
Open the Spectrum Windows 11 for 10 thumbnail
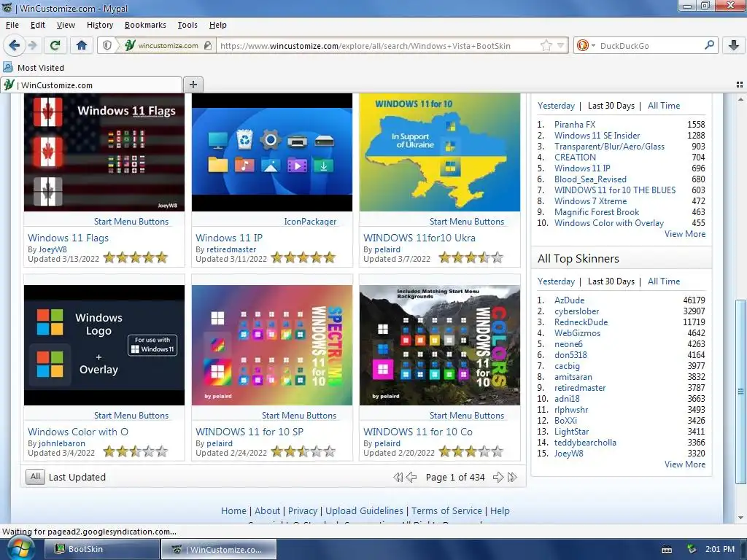pos(272,345)
